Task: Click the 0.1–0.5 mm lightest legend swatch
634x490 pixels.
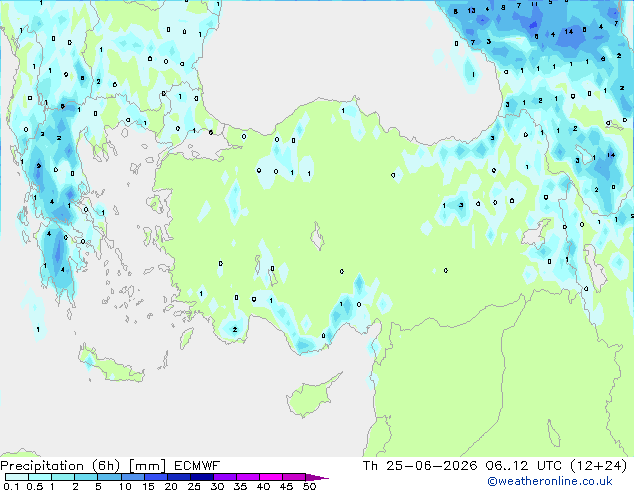Action: [17, 477]
